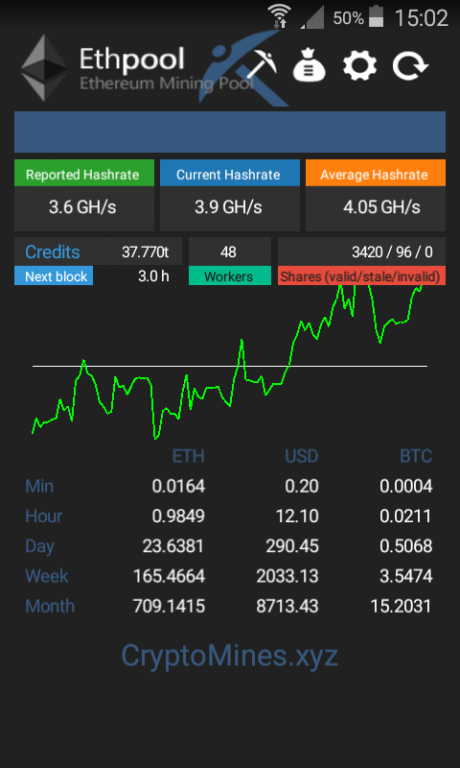Tap the WiFi status bar icon
The image size is (460, 768).
tap(279, 17)
